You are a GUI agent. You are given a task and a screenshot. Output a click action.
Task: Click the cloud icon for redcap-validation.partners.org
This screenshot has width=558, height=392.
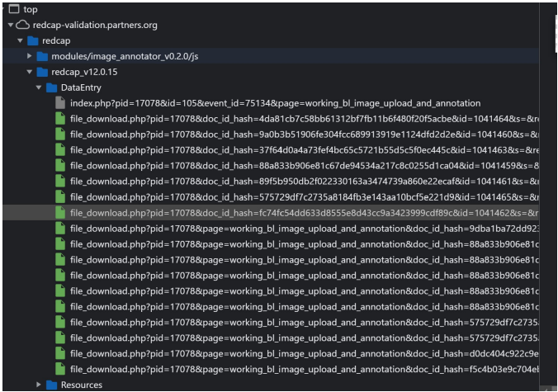click(23, 25)
